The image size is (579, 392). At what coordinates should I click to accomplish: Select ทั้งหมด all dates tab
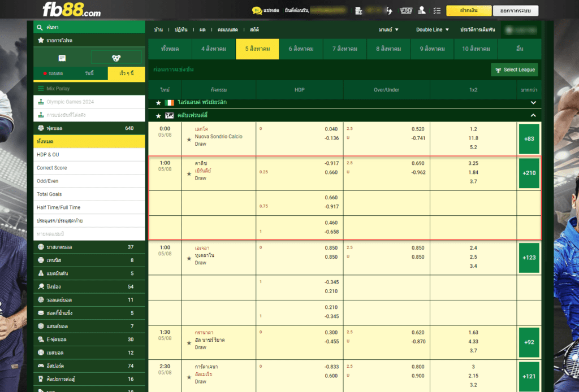click(170, 49)
